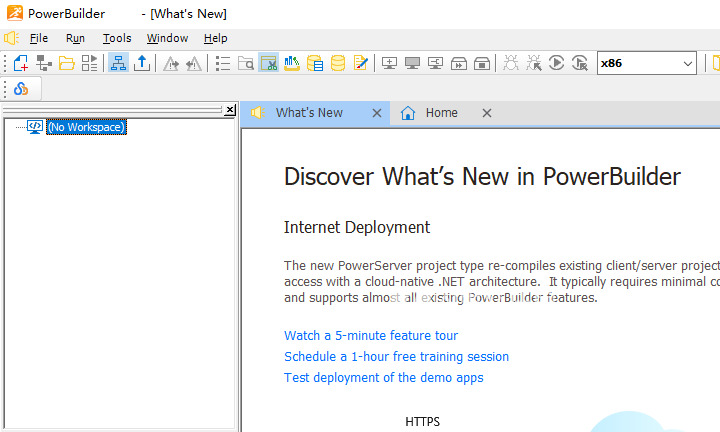Close the Home tab
This screenshot has width=720, height=432.
click(487, 113)
